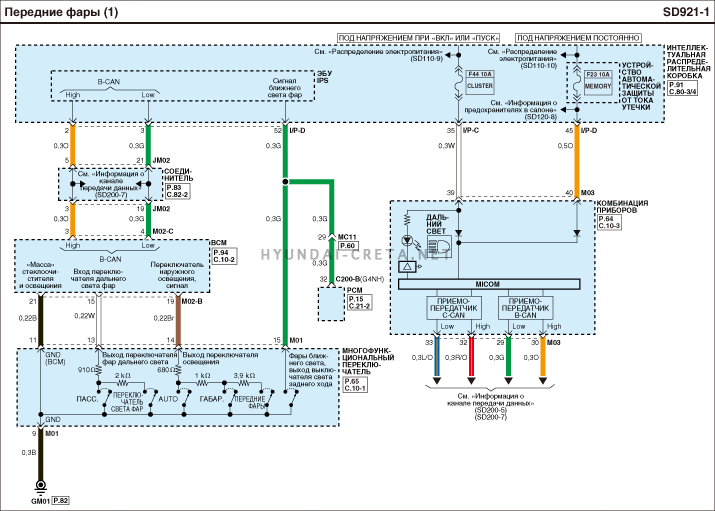This screenshot has height=511, width=715.
Task: Click the 680Ω resistor label
Action: (x=167, y=370)
